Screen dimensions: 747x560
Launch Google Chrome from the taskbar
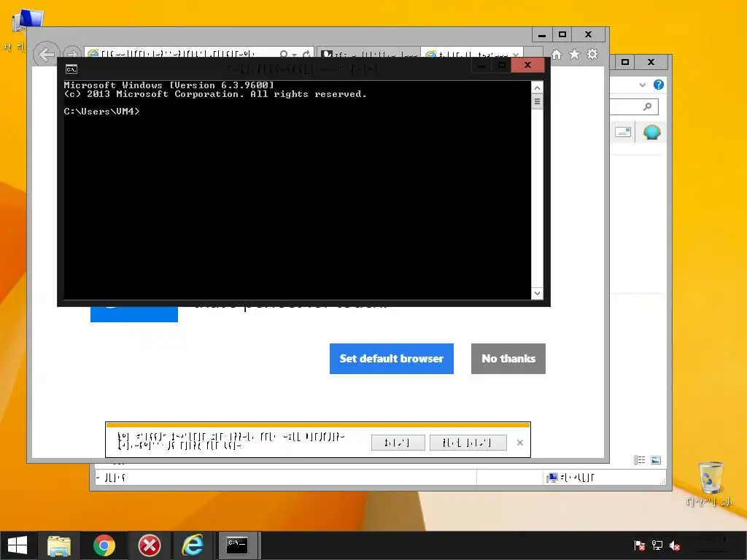coord(104,545)
